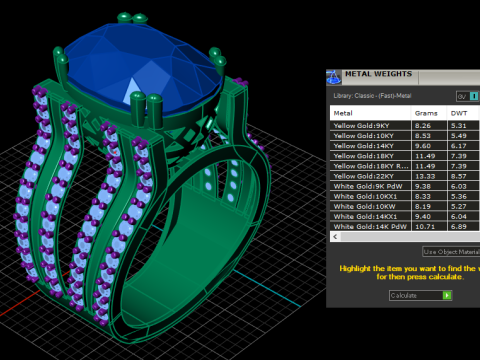This screenshot has width=480, height=360.
Task: Click the Library: Classic - (Fast)-Metal label
Action: (372, 96)
